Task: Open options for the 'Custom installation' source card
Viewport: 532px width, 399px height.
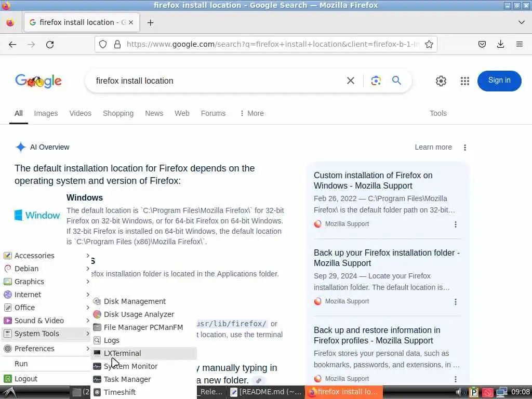Action: tap(455, 224)
